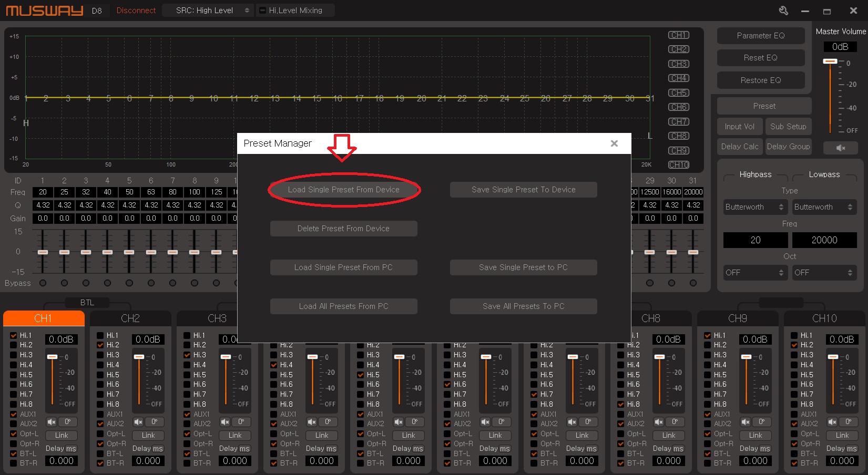Uncheck BT-R input on CH10
868x475 pixels.
(794, 463)
